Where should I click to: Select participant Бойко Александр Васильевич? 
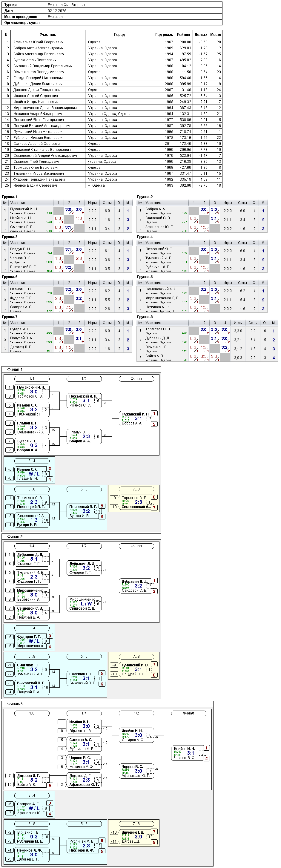coord(39,54)
